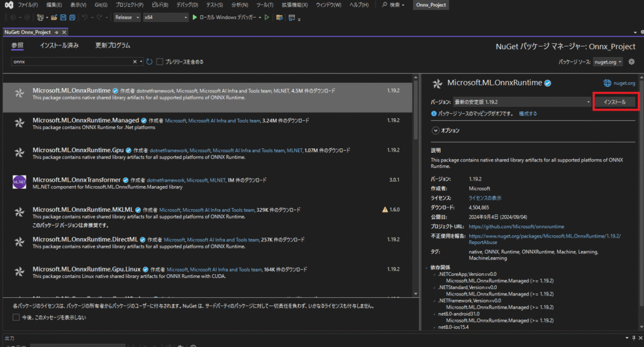
Task: Open the Release configuration dropdown
Action: tap(127, 18)
